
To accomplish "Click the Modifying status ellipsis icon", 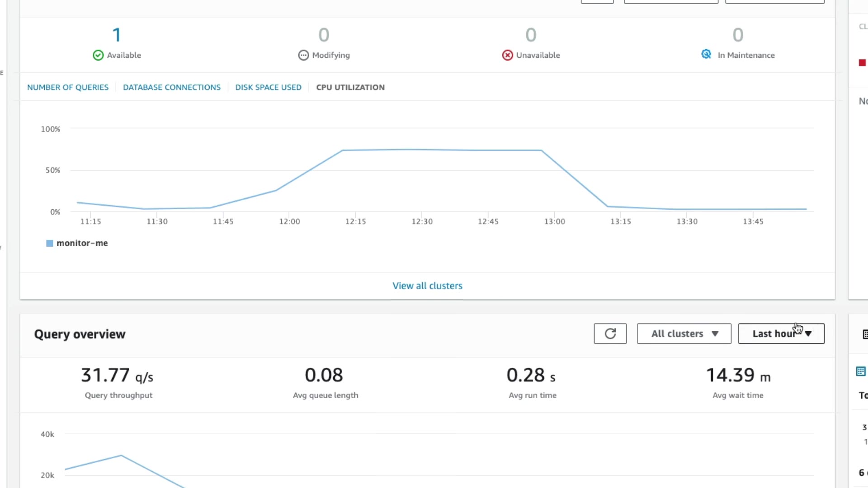I will 303,55.
